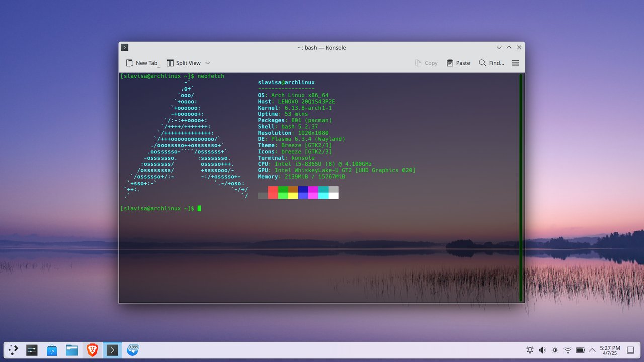The width and height of the screenshot is (644, 362).
Task: Switch to the Brave browser
Action: click(92, 350)
